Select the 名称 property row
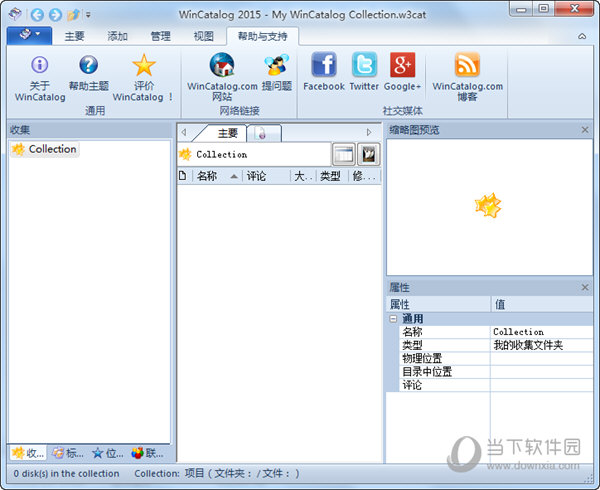The image size is (600, 490). pyautogui.click(x=496, y=332)
